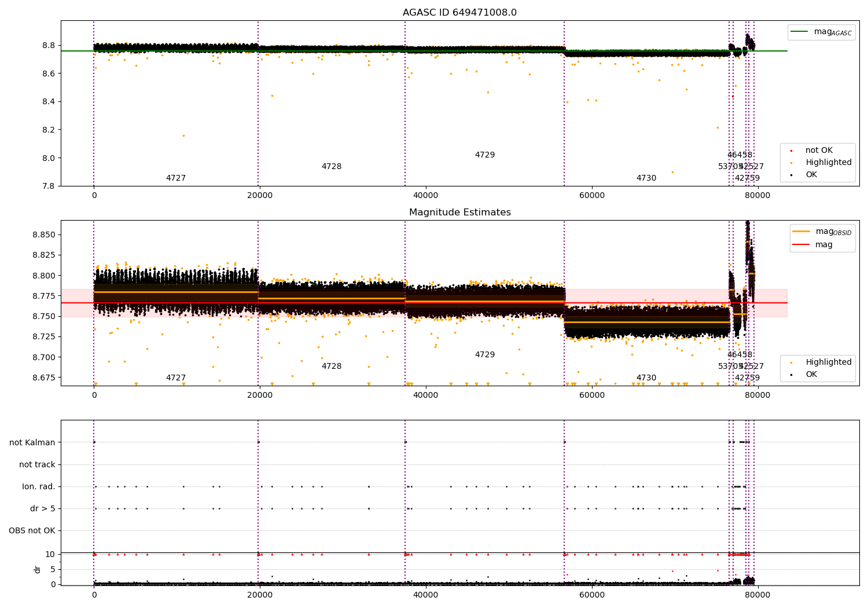Click 'OK' legend entry in middle plot
The width and height of the screenshot is (868, 608).
[x=811, y=375]
